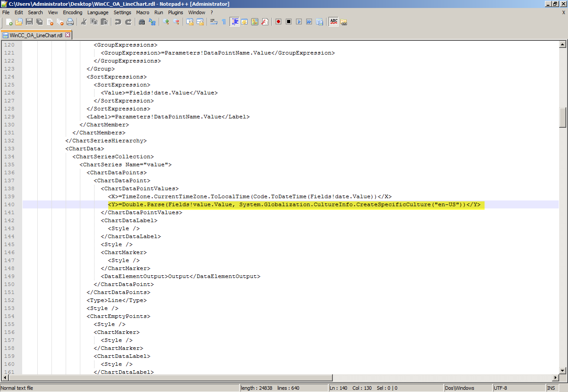Click the horizontal scrollbar right arrow
The image size is (568, 392).
click(x=555, y=378)
